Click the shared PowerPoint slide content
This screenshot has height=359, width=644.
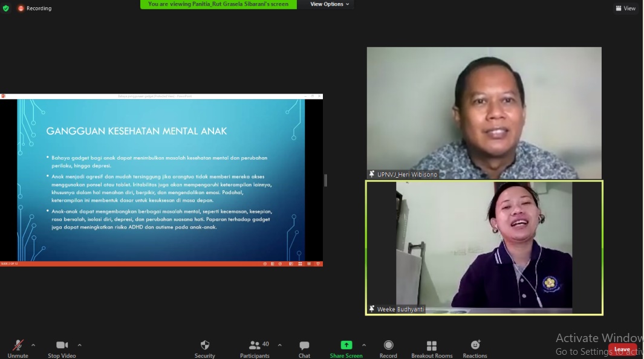[x=161, y=181]
